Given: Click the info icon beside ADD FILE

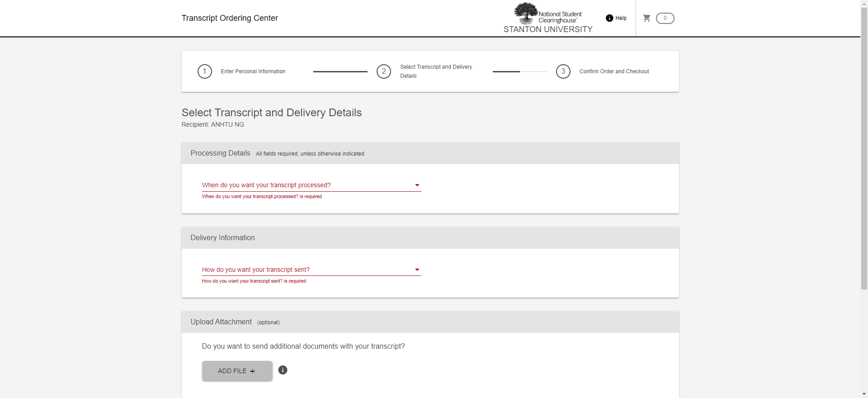Looking at the screenshot, I should pyautogui.click(x=283, y=370).
